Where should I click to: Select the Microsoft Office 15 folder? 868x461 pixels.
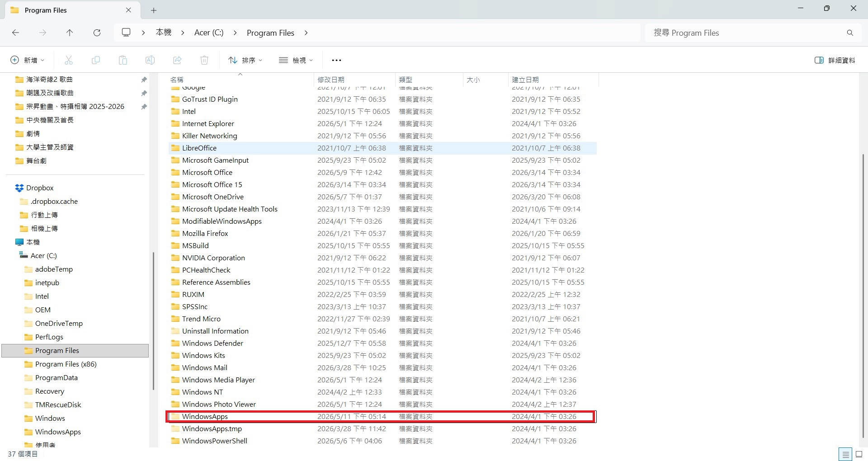click(x=382, y=185)
